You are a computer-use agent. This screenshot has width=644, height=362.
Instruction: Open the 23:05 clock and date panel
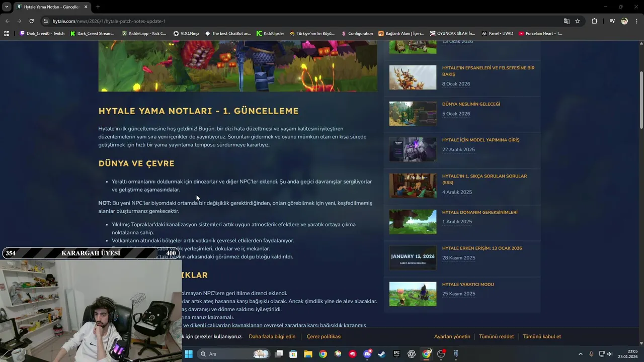[629, 354]
